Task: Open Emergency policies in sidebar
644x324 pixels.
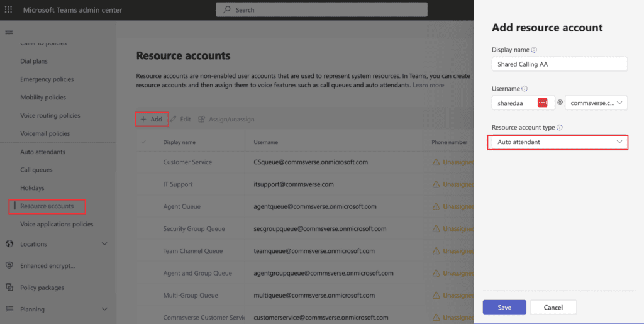Action: 47,79
